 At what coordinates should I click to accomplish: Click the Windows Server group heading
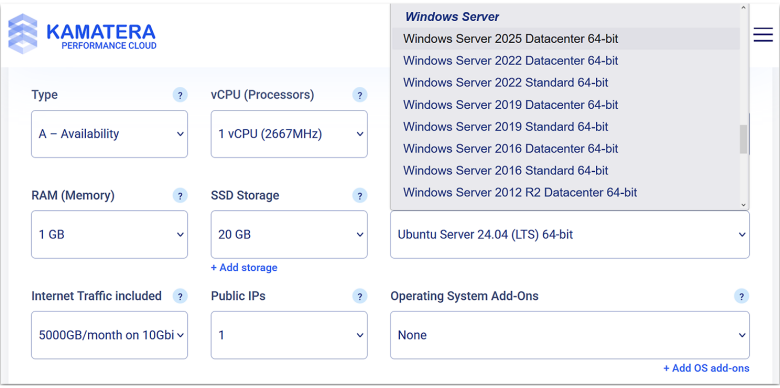[x=452, y=17]
